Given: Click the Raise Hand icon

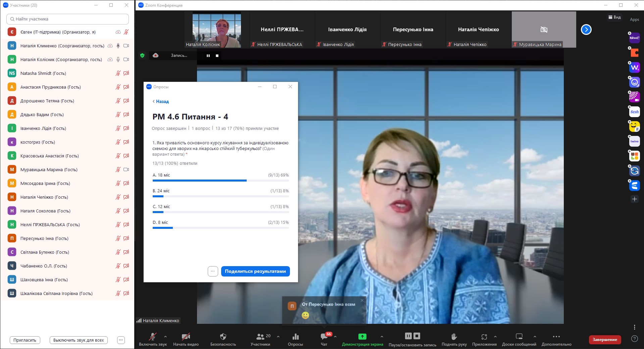Looking at the screenshot, I should [454, 337].
